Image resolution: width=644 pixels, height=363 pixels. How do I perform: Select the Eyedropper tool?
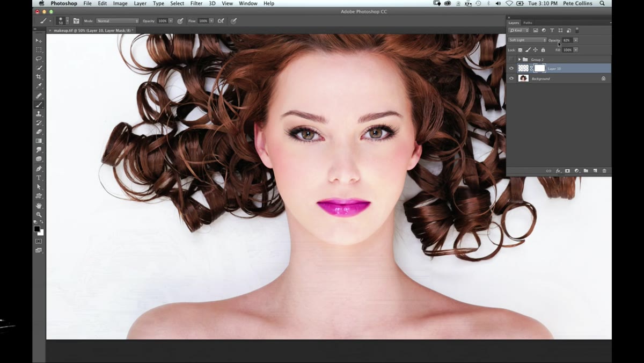coord(39,86)
